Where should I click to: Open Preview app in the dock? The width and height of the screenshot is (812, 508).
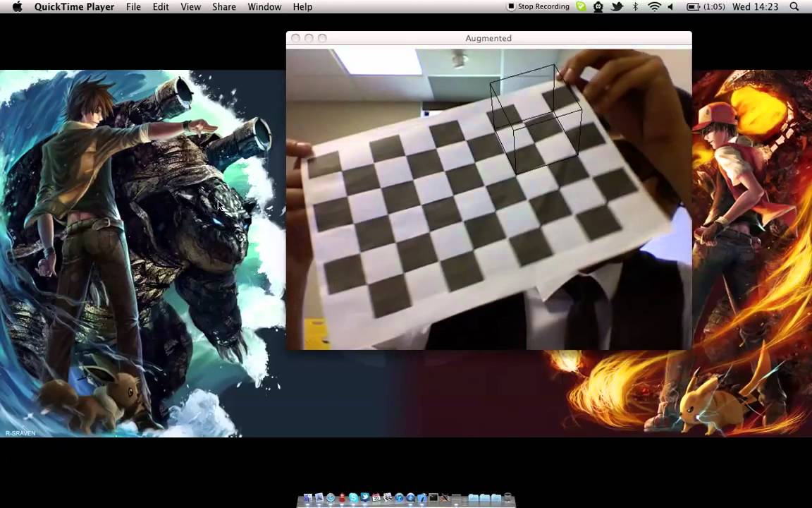[x=319, y=497]
